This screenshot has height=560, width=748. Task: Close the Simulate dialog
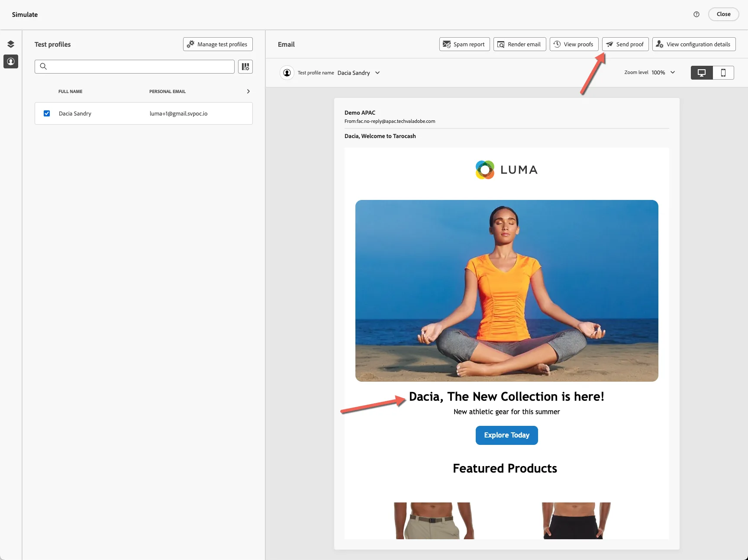[723, 14]
